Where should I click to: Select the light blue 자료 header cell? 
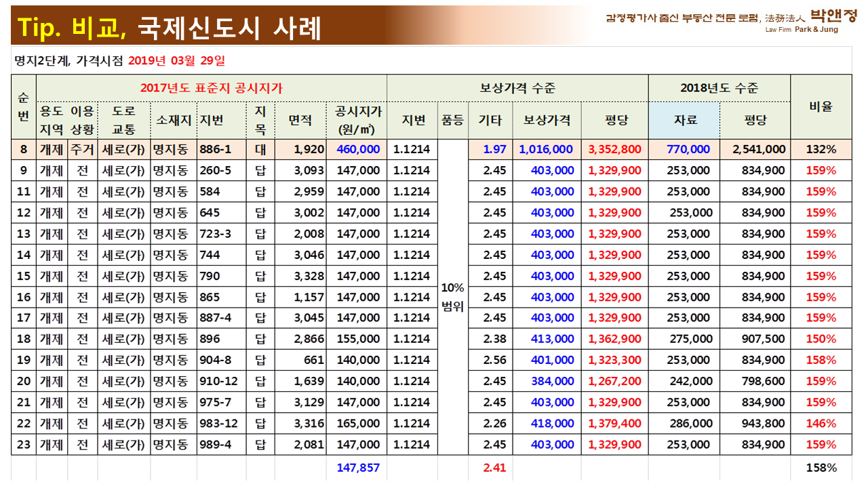tap(684, 120)
